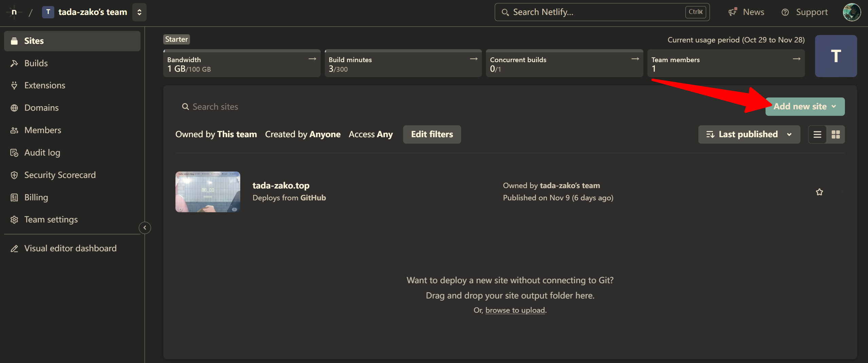The width and height of the screenshot is (868, 363).
Task: Click the Edit filters button
Action: (x=432, y=134)
